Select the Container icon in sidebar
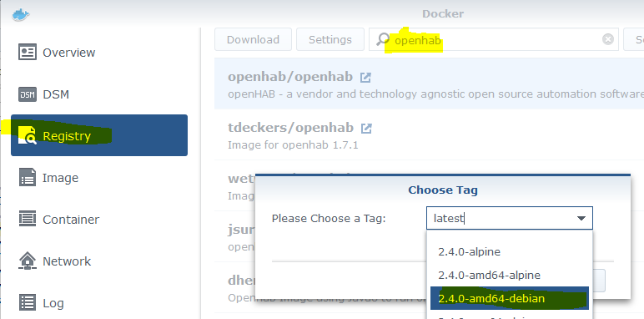The width and height of the screenshot is (644, 319). tap(28, 219)
